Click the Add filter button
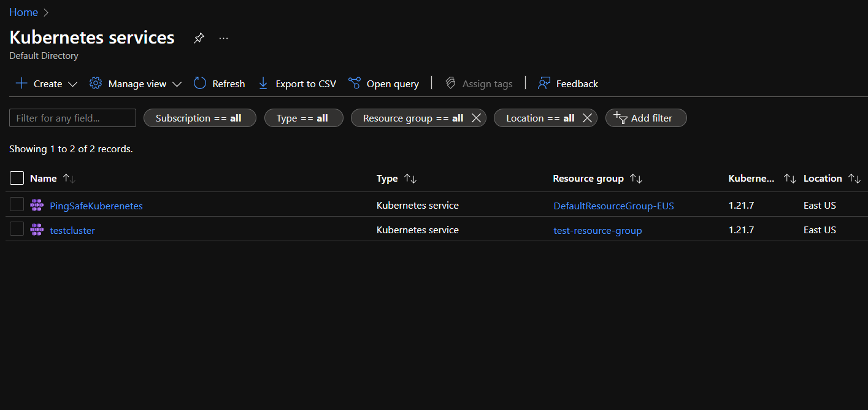Image resolution: width=868 pixels, height=410 pixels. (x=645, y=118)
